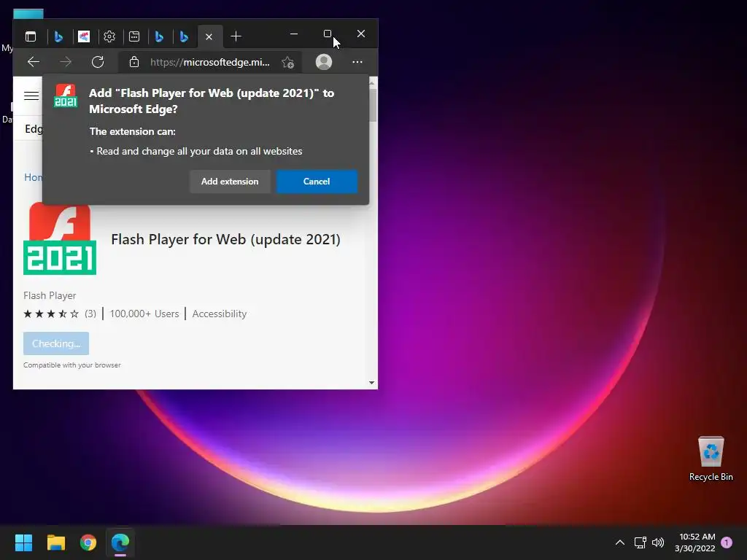Click the forward navigation arrow
This screenshot has width=747, height=560.
click(66, 62)
